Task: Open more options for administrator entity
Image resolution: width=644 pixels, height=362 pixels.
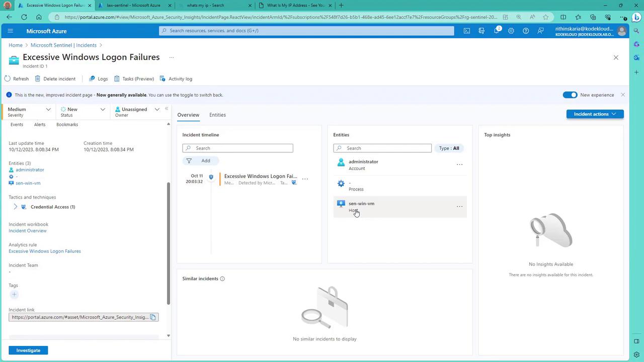Action: click(459, 164)
